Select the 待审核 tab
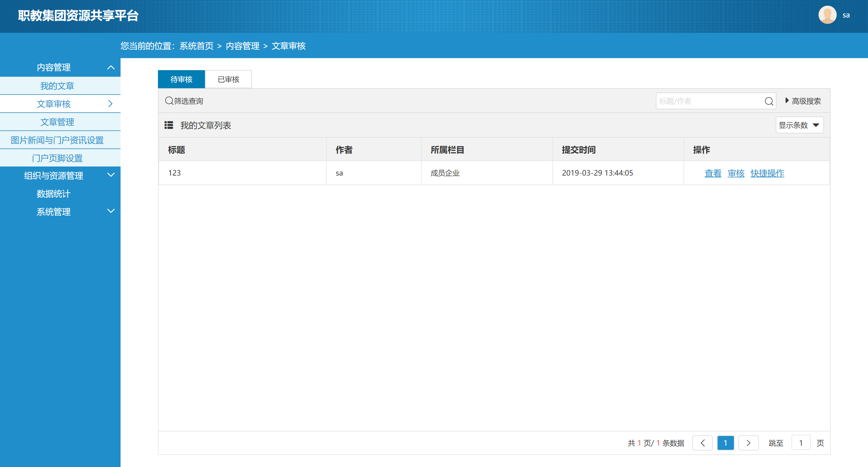868x467 pixels. tap(181, 79)
